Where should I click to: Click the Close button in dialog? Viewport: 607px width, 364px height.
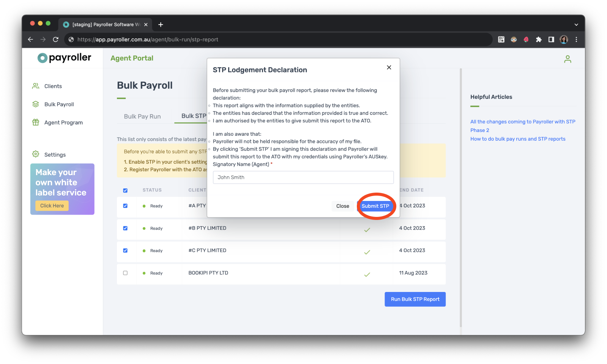pyautogui.click(x=342, y=206)
